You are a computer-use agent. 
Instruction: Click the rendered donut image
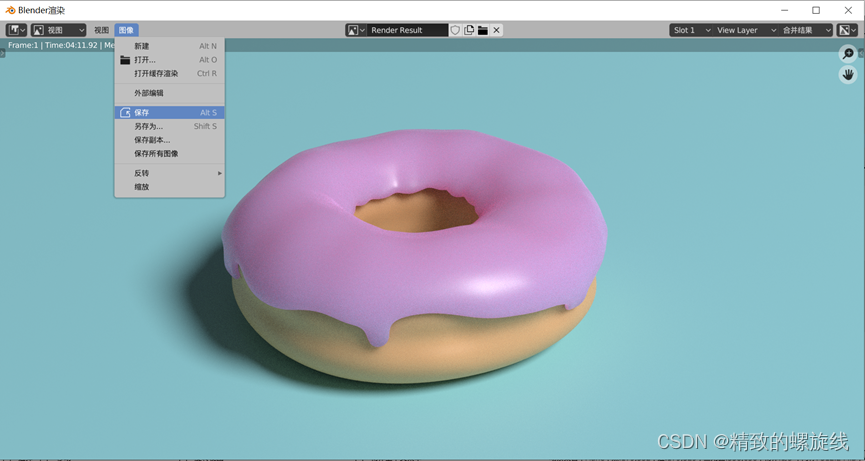[x=415, y=256]
